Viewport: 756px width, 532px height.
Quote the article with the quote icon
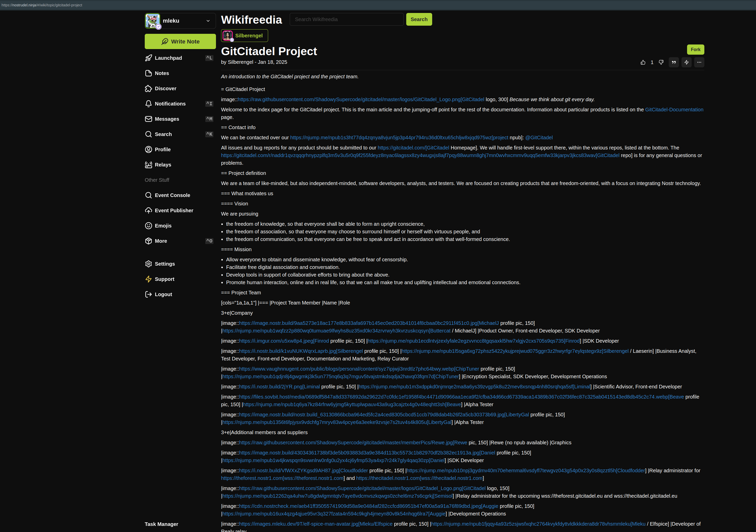pos(674,62)
